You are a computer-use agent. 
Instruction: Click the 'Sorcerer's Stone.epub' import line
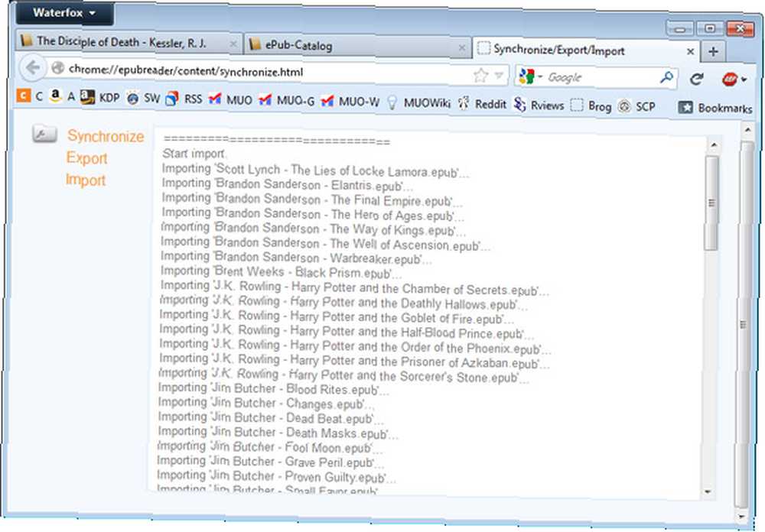pyautogui.click(x=344, y=375)
